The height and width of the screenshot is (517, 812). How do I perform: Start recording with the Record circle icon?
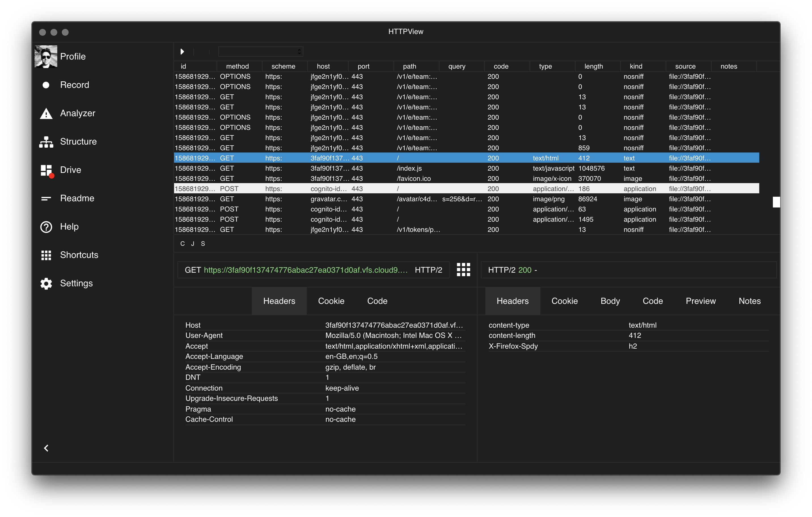(x=46, y=85)
